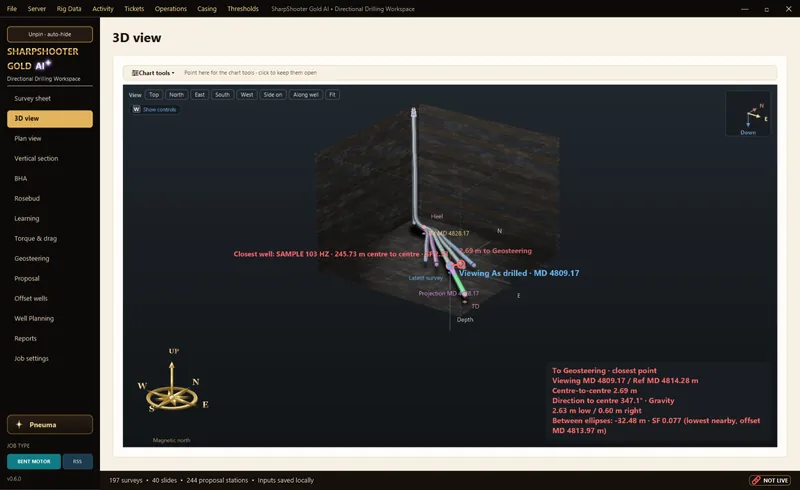The height and width of the screenshot is (490, 800).
Task: Open Offset wells page
Action: tap(50, 298)
